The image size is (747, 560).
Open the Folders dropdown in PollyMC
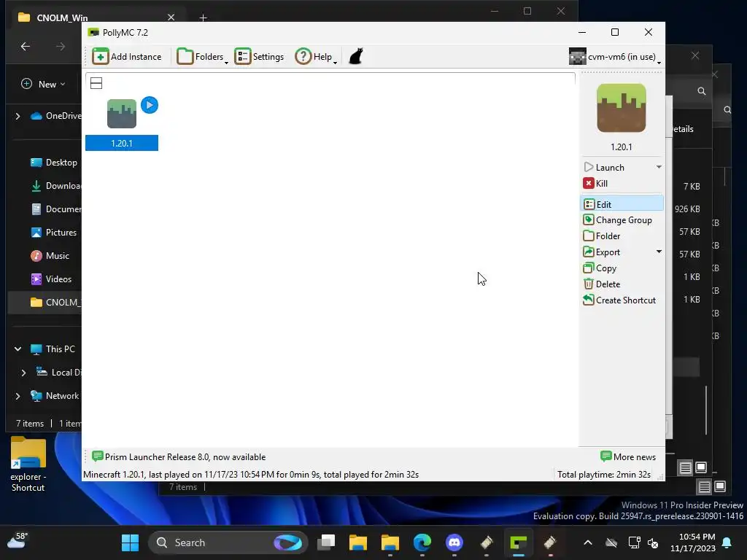(203, 57)
